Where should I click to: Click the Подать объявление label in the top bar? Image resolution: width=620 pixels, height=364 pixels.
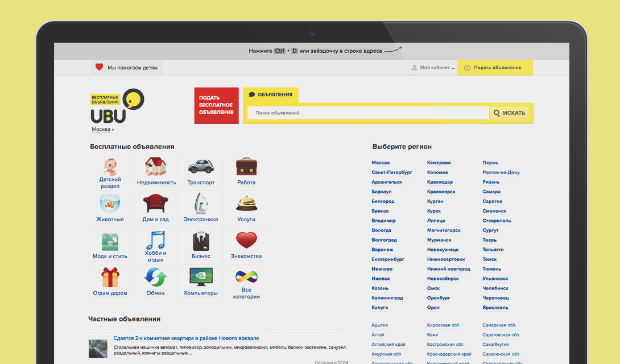point(498,68)
